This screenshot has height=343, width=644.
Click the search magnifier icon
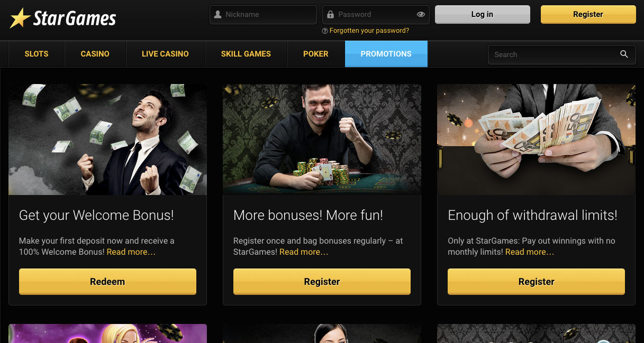pyautogui.click(x=624, y=54)
